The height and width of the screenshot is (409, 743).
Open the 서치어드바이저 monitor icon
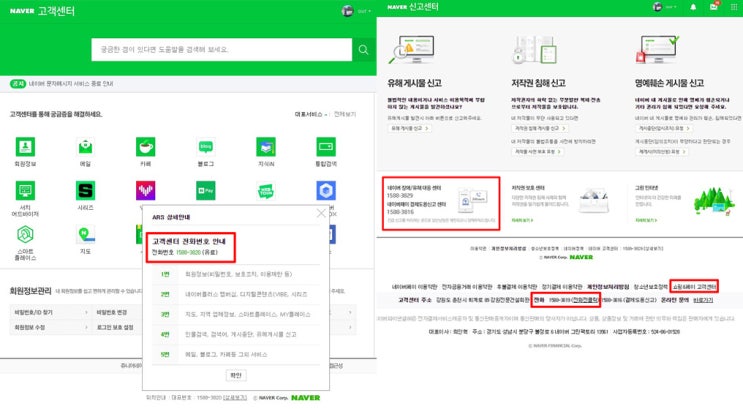coord(25,191)
